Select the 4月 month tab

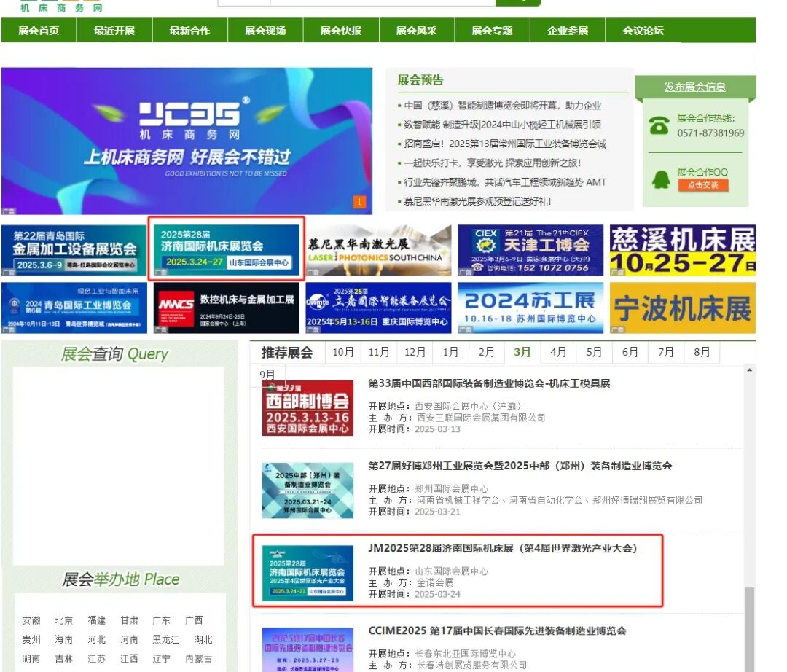558,352
